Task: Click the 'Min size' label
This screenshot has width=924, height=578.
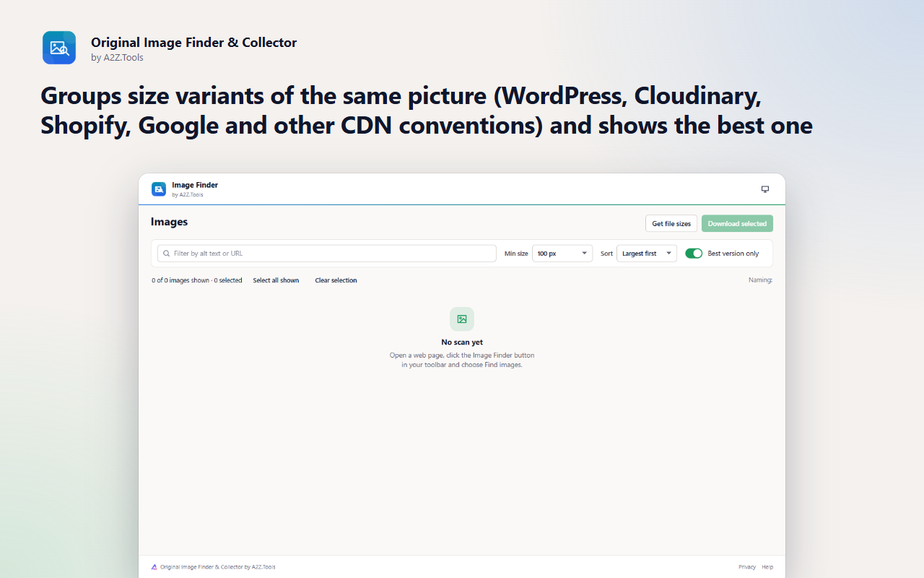Action: (516, 254)
